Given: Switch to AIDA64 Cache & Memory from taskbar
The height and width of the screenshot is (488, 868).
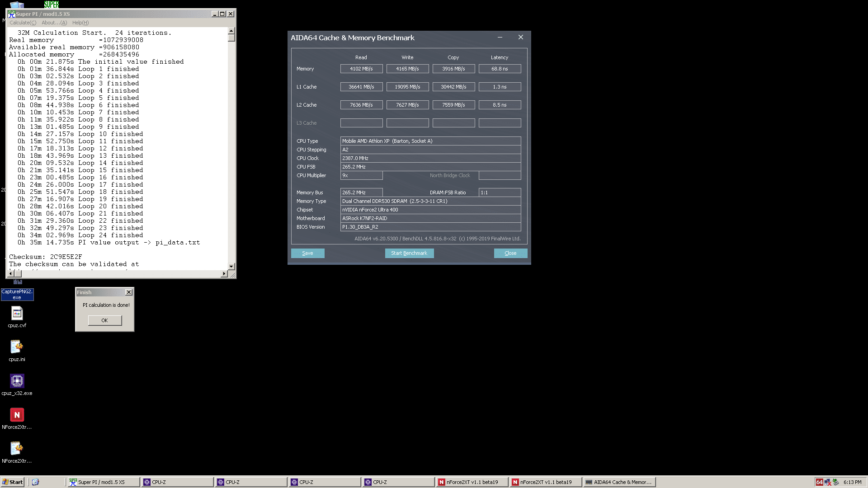Looking at the screenshot, I should 619,482.
